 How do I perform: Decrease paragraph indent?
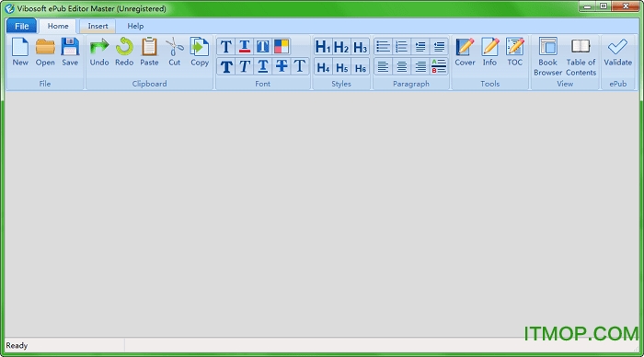click(439, 46)
